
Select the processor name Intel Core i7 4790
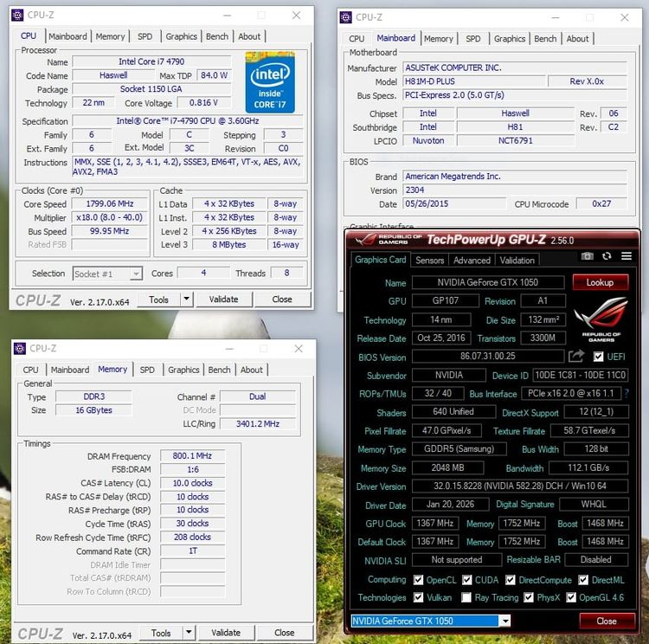pyautogui.click(x=151, y=61)
